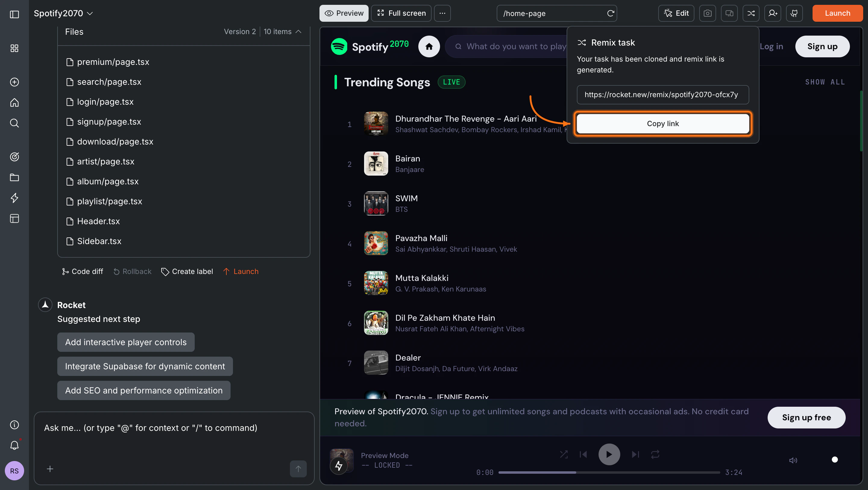This screenshot has height=490, width=868.
Task: Invite a collaborator via the add-user icon
Action: tap(773, 13)
